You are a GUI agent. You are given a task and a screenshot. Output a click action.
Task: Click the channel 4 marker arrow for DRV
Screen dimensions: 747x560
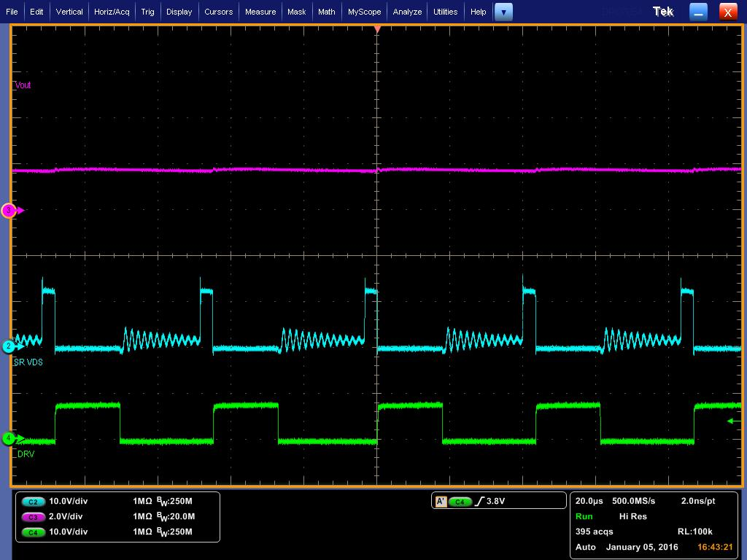(9, 438)
